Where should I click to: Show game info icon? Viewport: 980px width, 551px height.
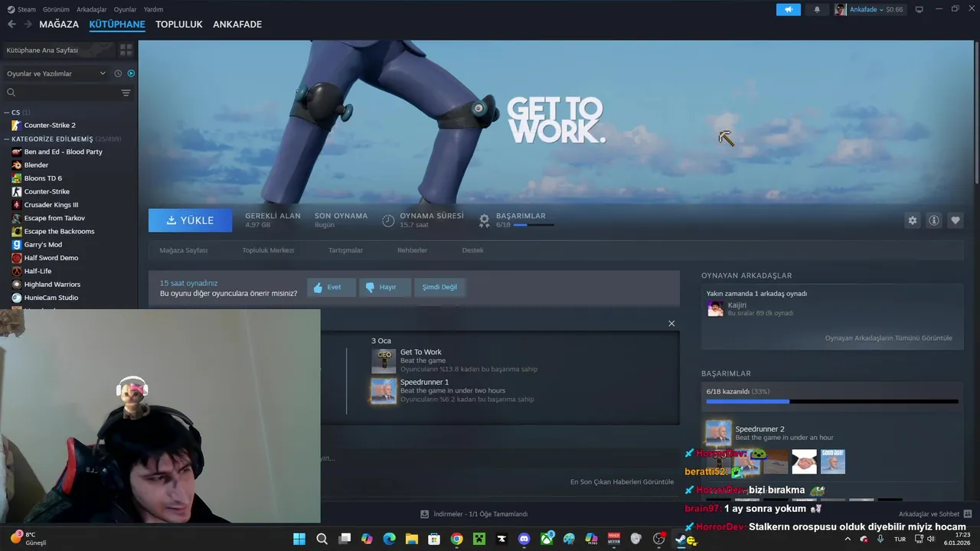point(934,220)
